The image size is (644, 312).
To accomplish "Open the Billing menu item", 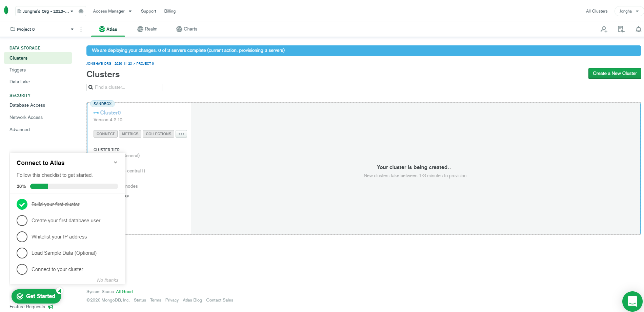I will pos(170,11).
